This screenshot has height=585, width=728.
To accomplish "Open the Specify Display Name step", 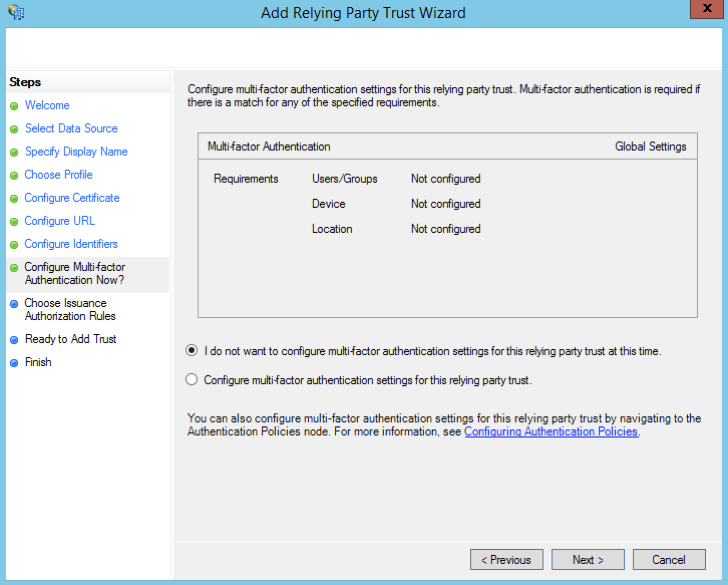I will [76, 152].
